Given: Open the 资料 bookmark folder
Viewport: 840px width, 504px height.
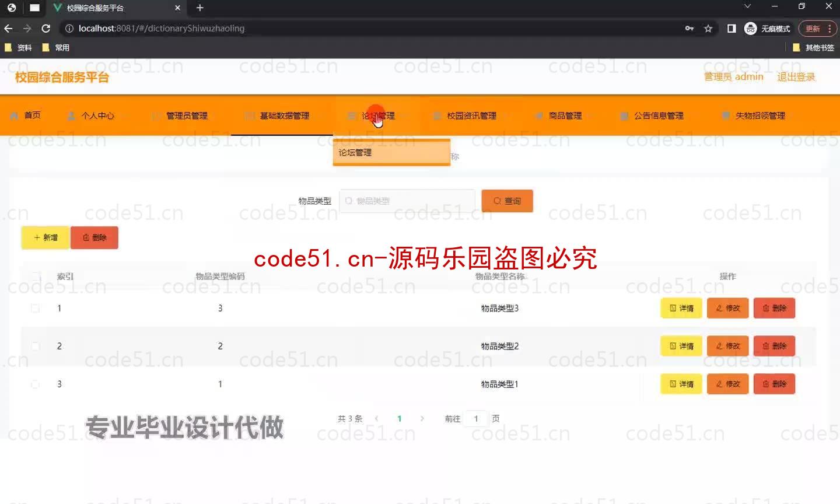Looking at the screenshot, I should point(18,48).
